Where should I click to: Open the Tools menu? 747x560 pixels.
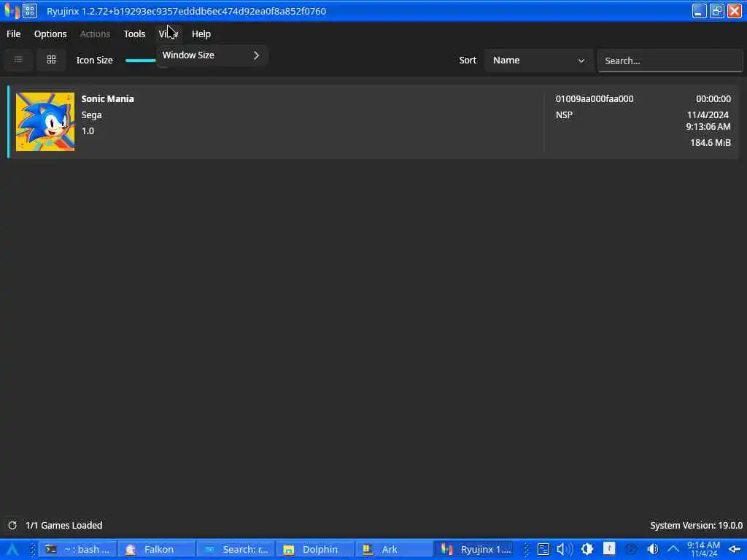pyautogui.click(x=134, y=34)
